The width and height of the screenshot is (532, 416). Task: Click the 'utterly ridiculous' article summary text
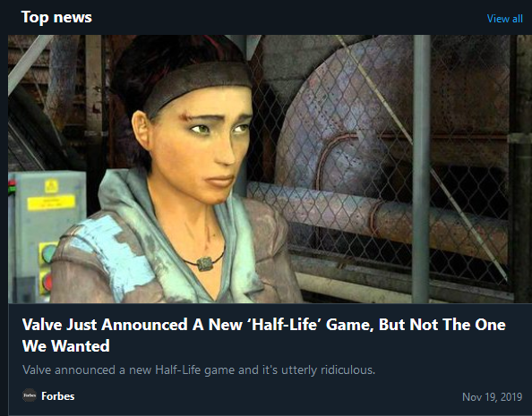coord(199,369)
